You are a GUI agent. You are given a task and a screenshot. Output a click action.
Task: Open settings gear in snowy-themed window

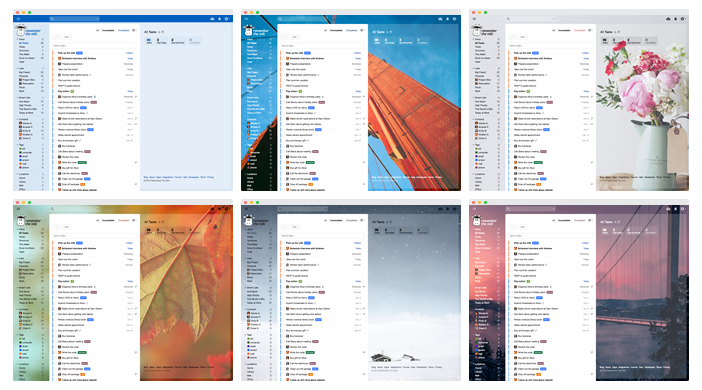coord(454,209)
